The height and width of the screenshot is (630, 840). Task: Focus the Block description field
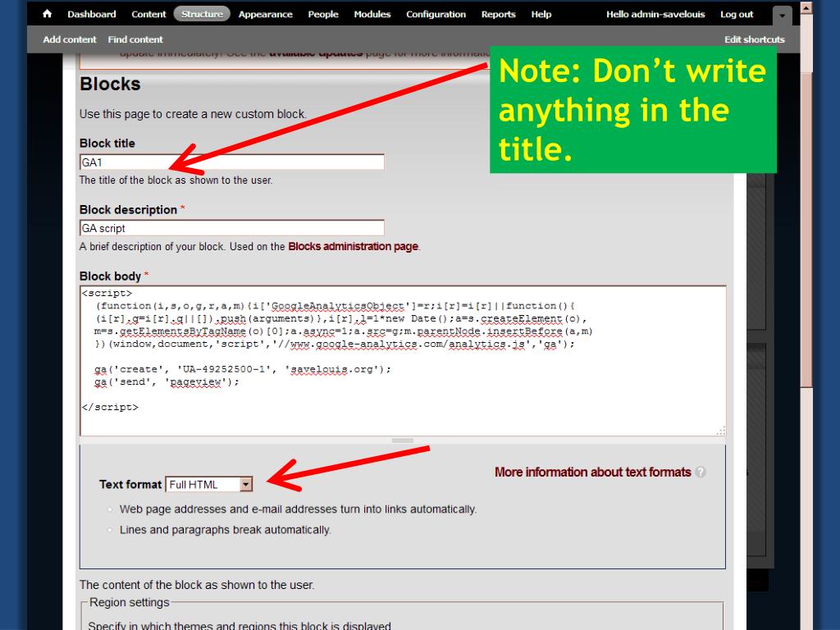tap(232, 228)
